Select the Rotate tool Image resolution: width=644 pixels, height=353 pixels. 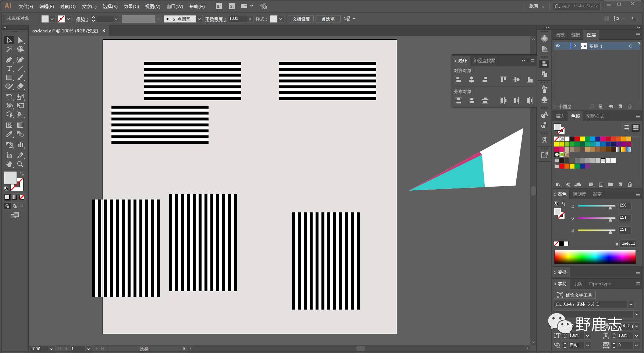click(x=9, y=97)
